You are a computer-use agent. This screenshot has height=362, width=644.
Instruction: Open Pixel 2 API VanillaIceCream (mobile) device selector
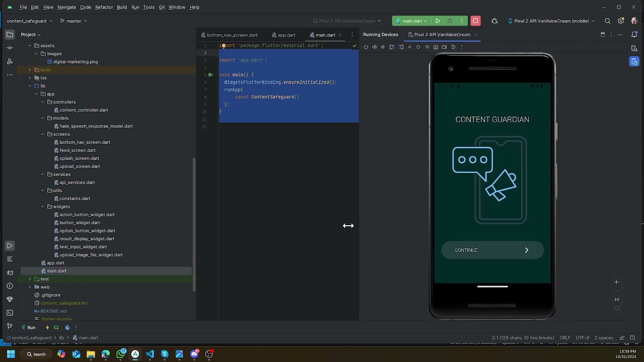pos(552,21)
